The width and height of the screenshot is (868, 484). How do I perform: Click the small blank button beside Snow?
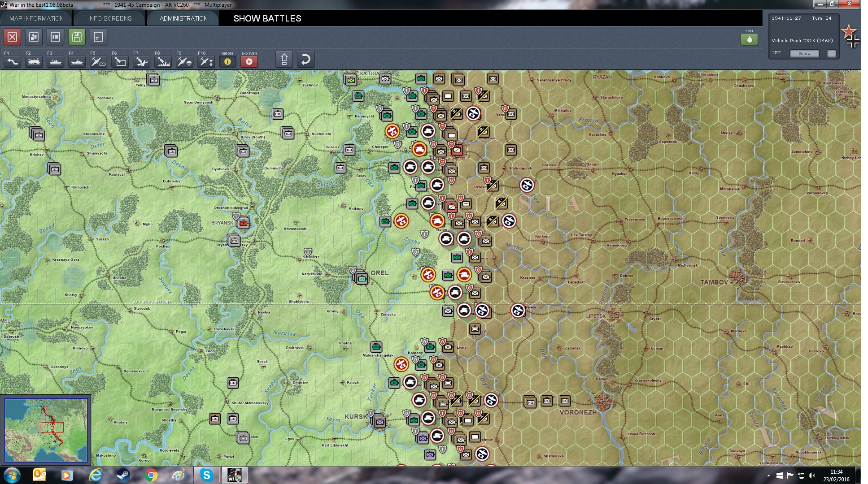click(832, 53)
